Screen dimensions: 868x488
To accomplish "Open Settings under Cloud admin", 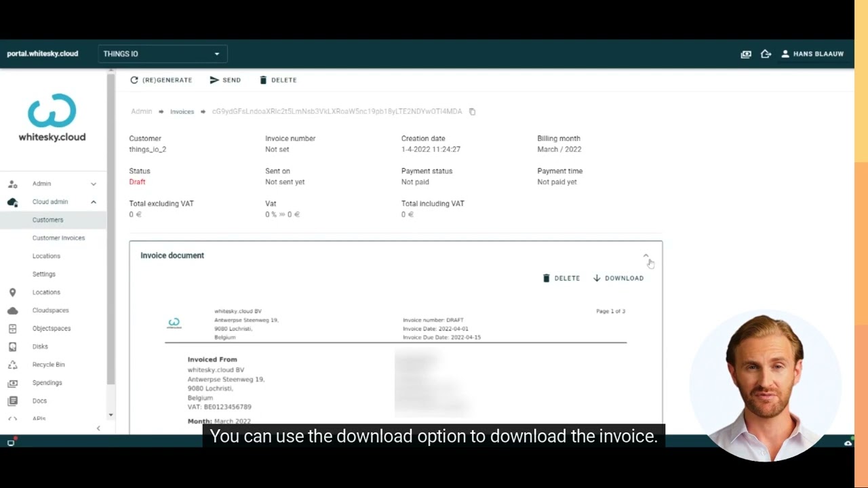I will 44,274.
